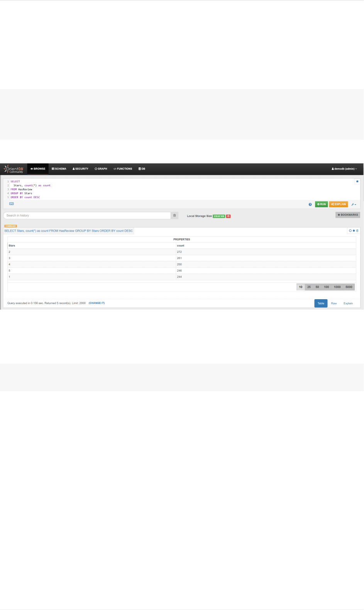Delete the query result with the trash icon

pyautogui.click(x=357, y=231)
